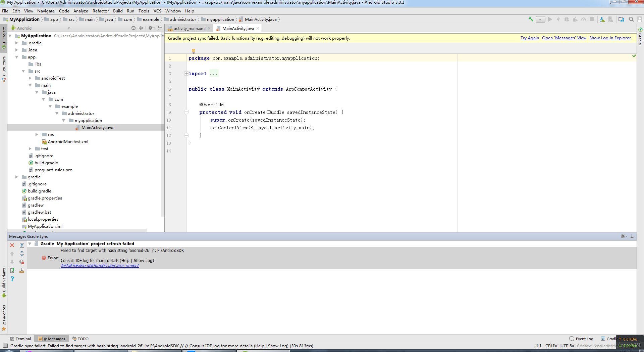
Task: Select local.properties in project tree
Action: click(43, 219)
